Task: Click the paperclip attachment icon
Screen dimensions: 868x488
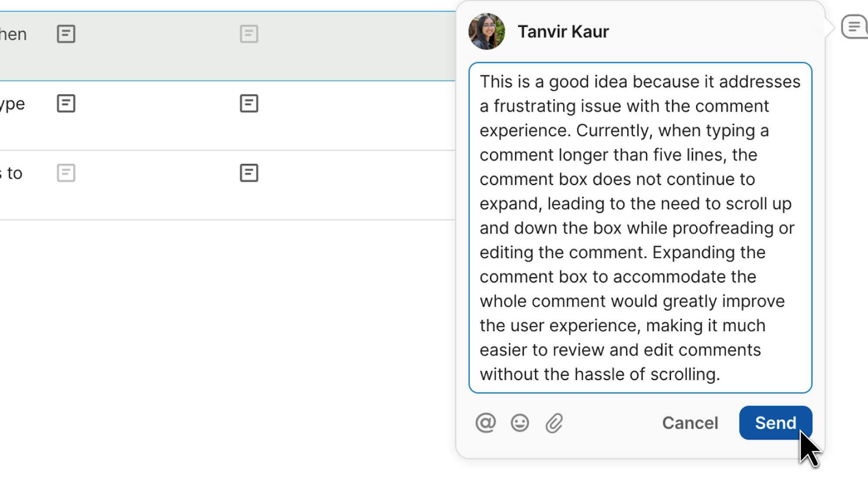Action: 554,423
